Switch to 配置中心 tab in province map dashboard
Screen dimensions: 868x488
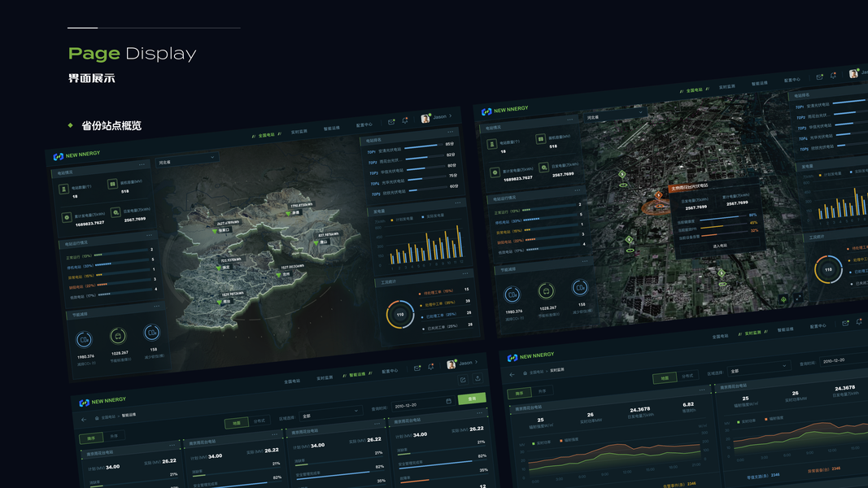[364, 125]
